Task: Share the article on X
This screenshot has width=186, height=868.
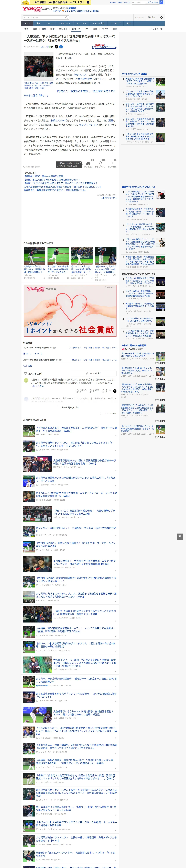Action: tap(56, 47)
